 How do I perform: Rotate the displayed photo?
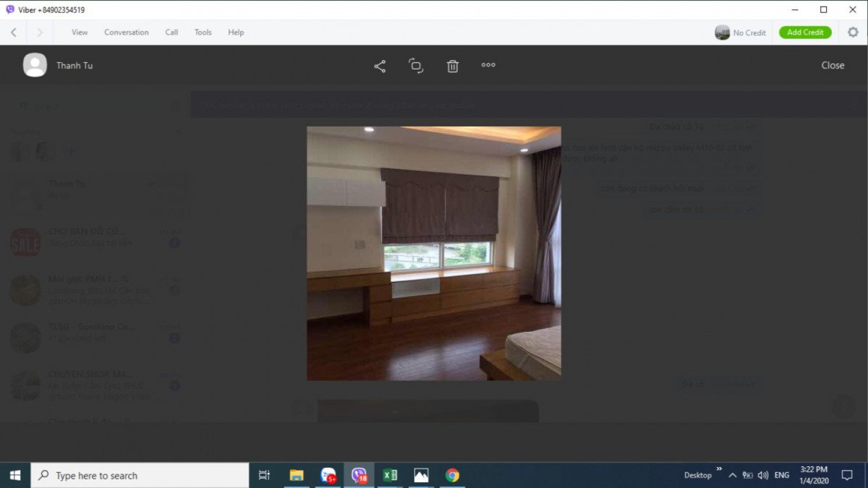(416, 66)
